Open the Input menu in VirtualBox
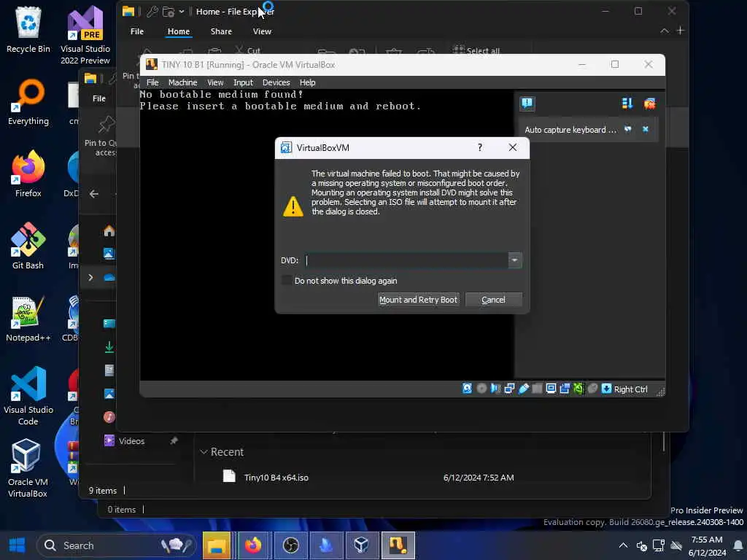This screenshot has height=560, width=747. pyautogui.click(x=243, y=82)
